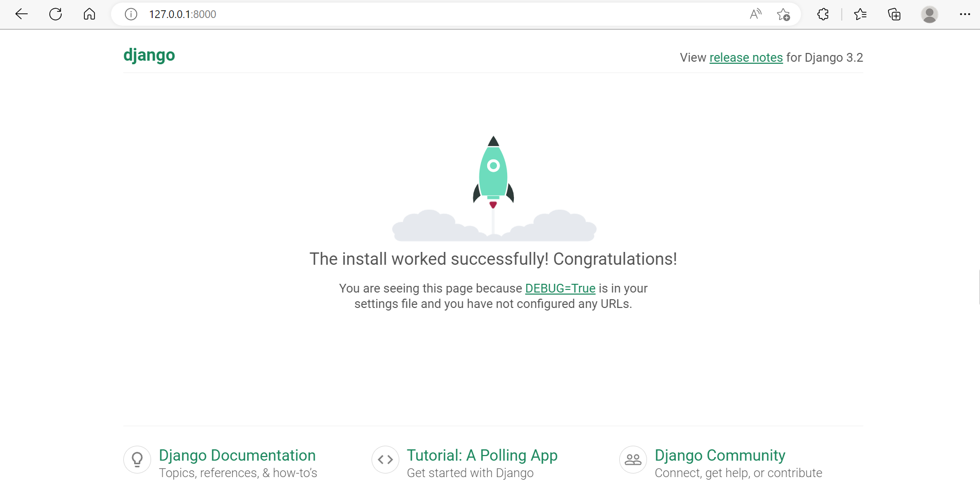The height and width of the screenshot is (492, 980).
Task: Open the Extensions puzzle icon
Action: coord(823,14)
